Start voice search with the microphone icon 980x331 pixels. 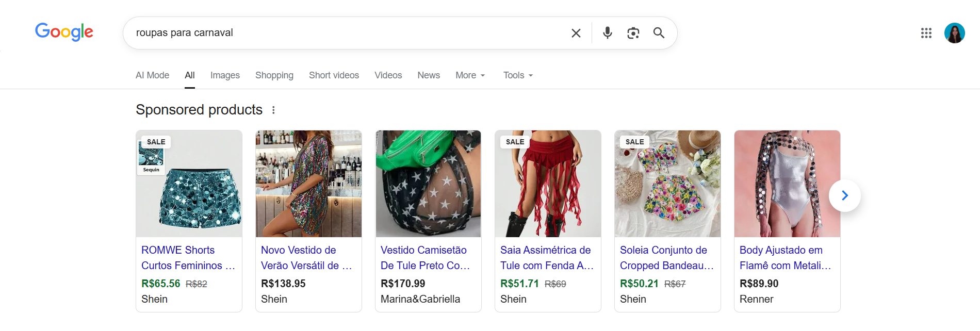(608, 33)
